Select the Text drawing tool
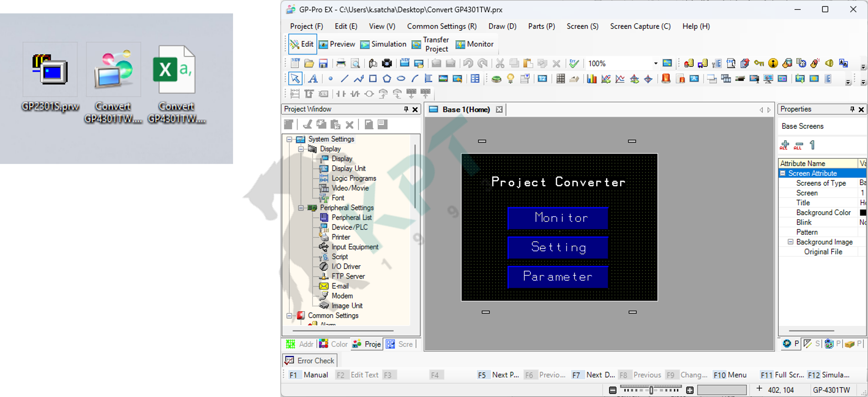 [x=313, y=79]
